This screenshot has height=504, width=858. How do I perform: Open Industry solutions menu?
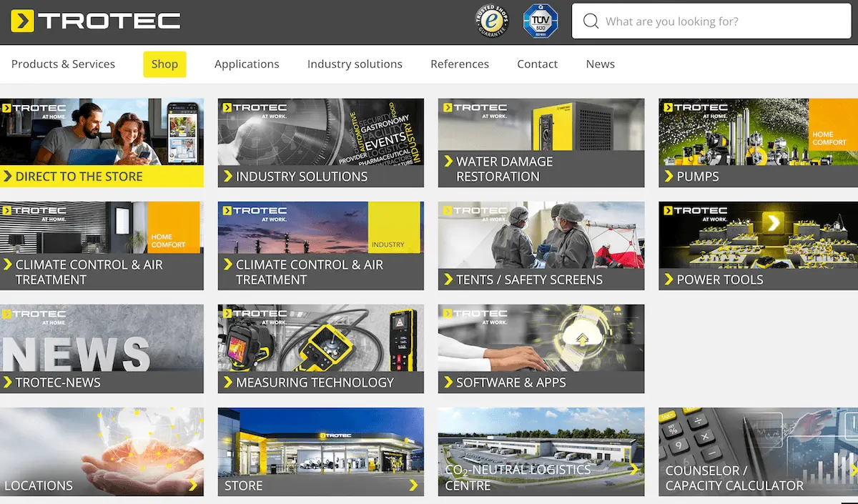click(355, 64)
